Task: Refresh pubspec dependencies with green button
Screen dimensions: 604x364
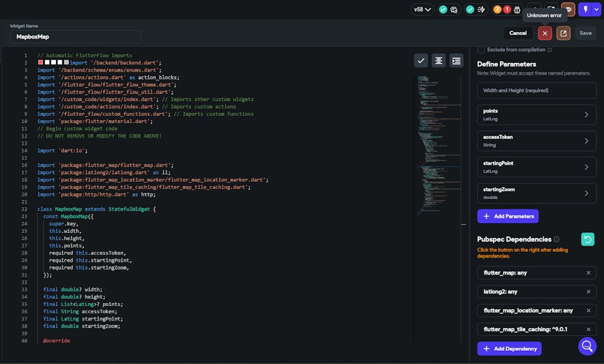Action: click(587, 240)
